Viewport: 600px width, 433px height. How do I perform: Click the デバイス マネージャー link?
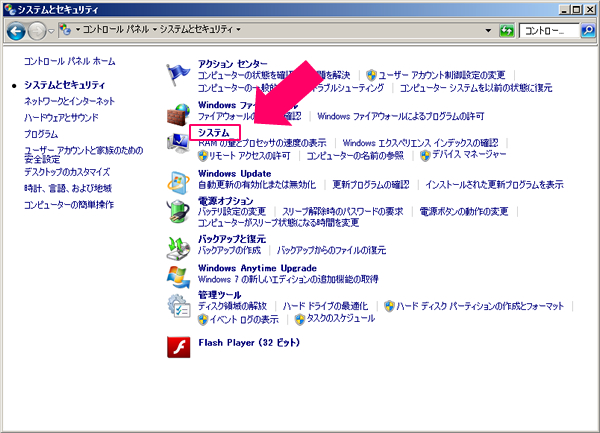(x=464, y=156)
